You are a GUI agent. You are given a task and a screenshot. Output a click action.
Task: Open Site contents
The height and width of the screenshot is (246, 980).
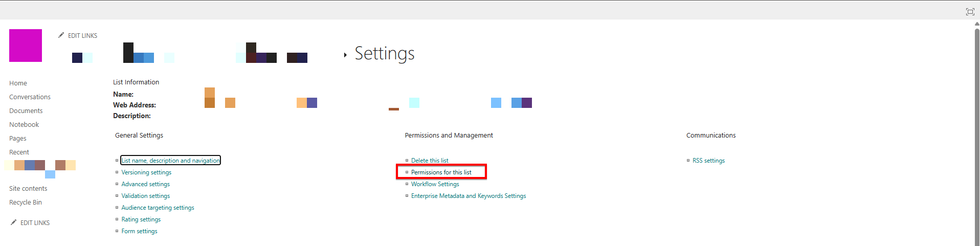(x=28, y=189)
